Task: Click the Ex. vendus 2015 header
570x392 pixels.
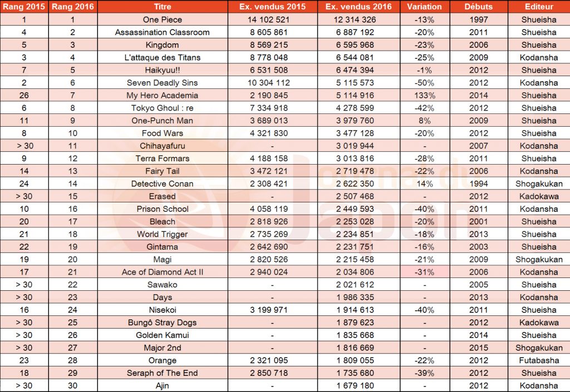Action: point(269,7)
